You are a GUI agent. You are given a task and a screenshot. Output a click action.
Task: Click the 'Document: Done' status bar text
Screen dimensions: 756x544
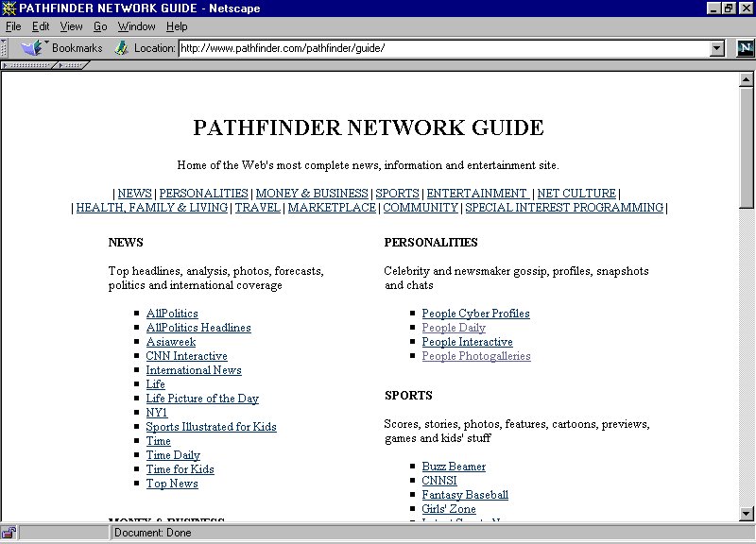[153, 533]
